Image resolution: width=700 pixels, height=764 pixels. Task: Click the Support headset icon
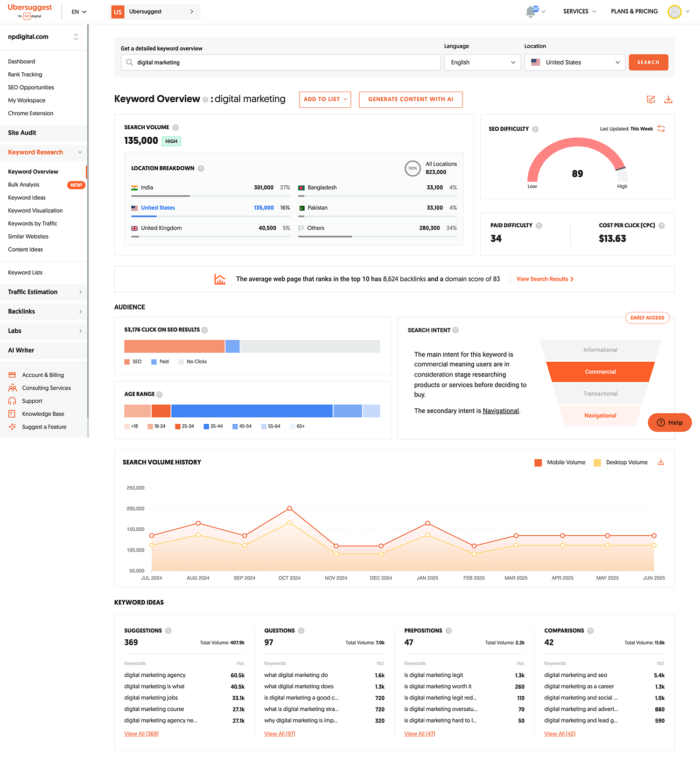[x=12, y=401]
